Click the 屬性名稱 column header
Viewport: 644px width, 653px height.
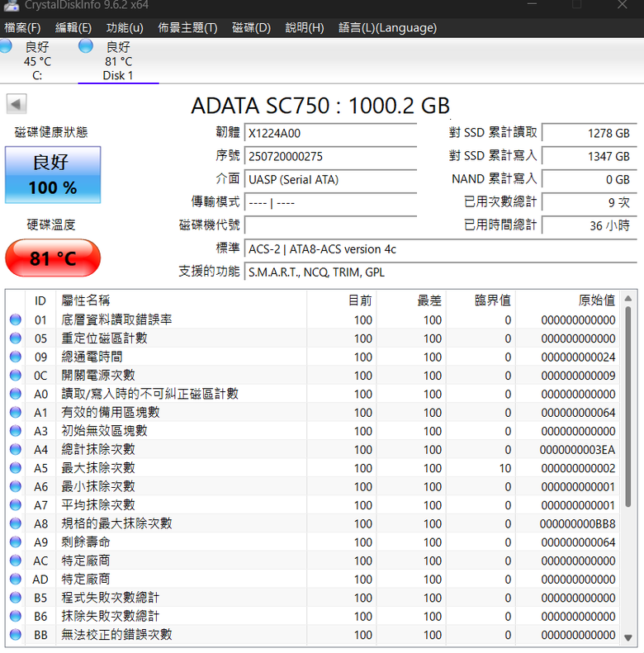pos(181,300)
